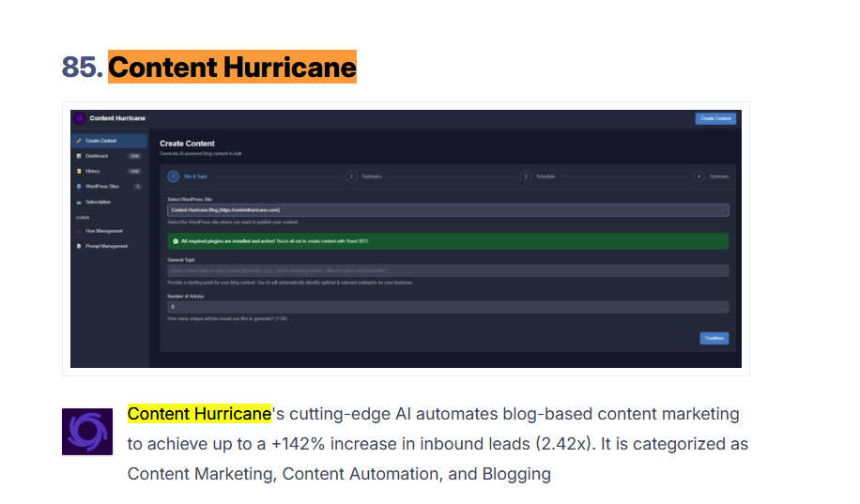This screenshot has width=860, height=504.
Task: Select the Site & Topic step label
Action: [196, 176]
